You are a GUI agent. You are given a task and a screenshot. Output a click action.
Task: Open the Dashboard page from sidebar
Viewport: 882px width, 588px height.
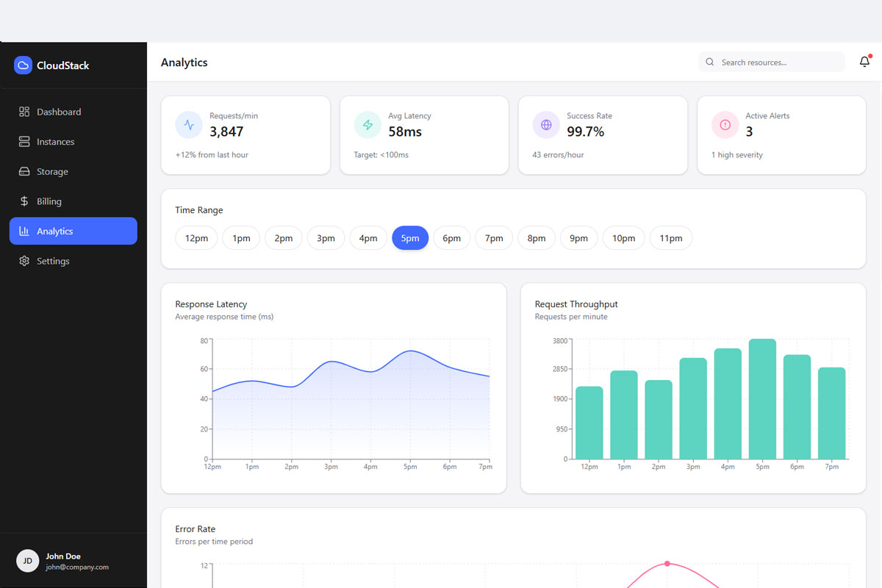[59, 112]
